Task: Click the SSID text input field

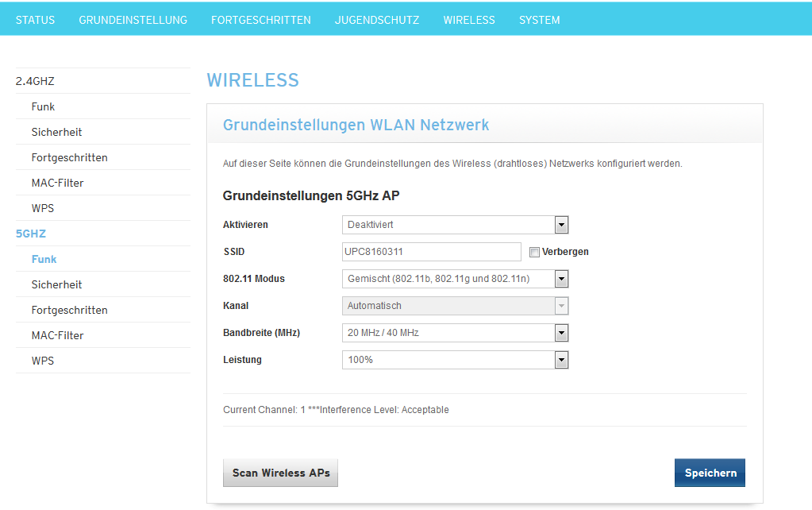Action: coord(431,252)
